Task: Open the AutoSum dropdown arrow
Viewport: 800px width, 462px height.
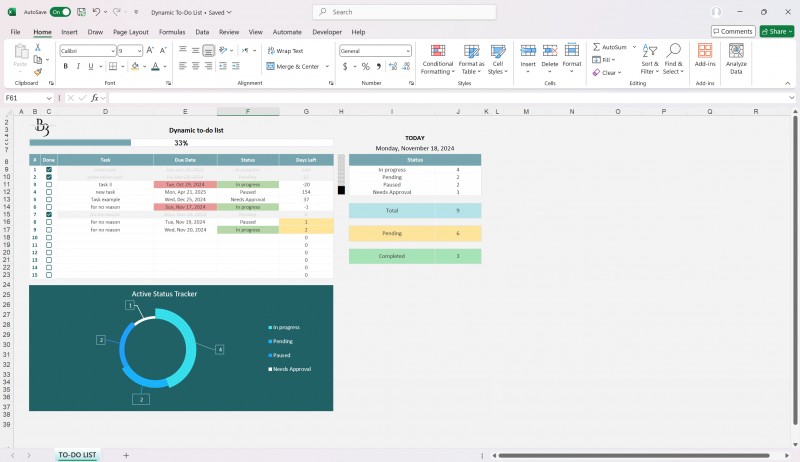Action: (x=634, y=47)
